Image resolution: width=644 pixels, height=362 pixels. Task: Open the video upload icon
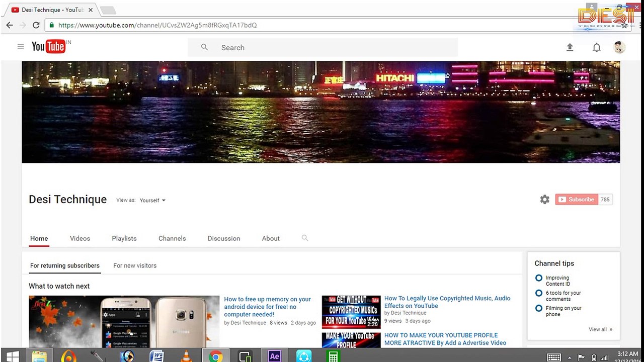[570, 47]
